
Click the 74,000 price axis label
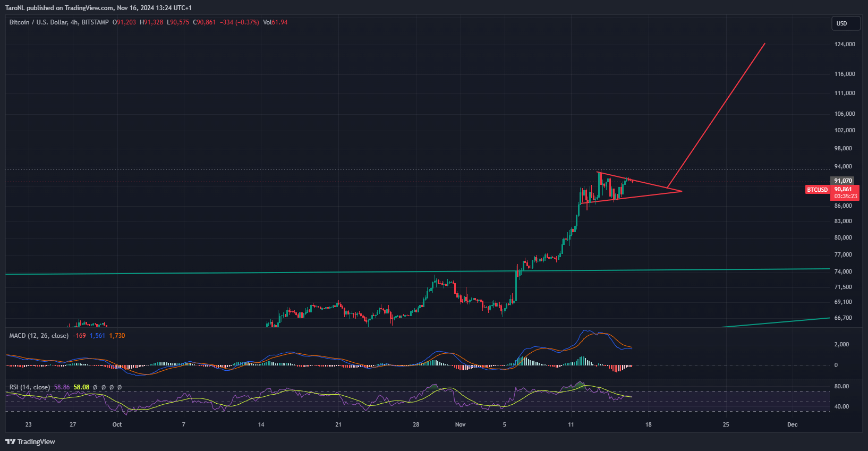(843, 271)
